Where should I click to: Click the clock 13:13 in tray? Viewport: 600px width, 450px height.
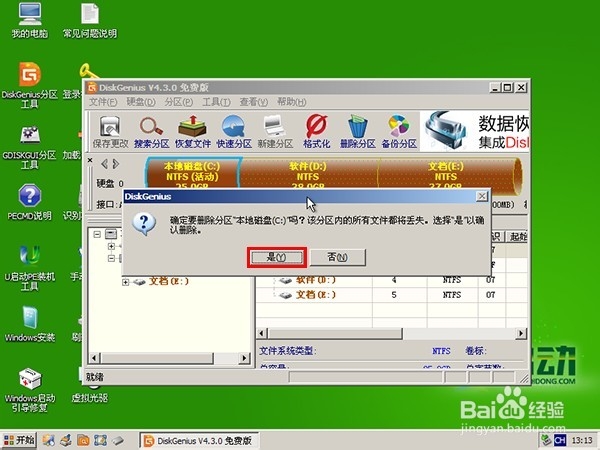[582, 440]
